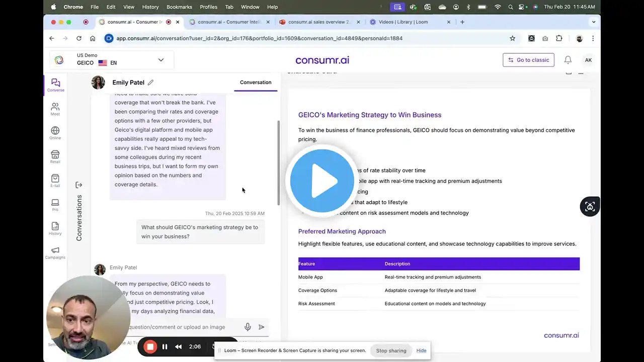Click the conversation scrollbar
Viewport: 644px width, 362px height.
click(279, 162)
